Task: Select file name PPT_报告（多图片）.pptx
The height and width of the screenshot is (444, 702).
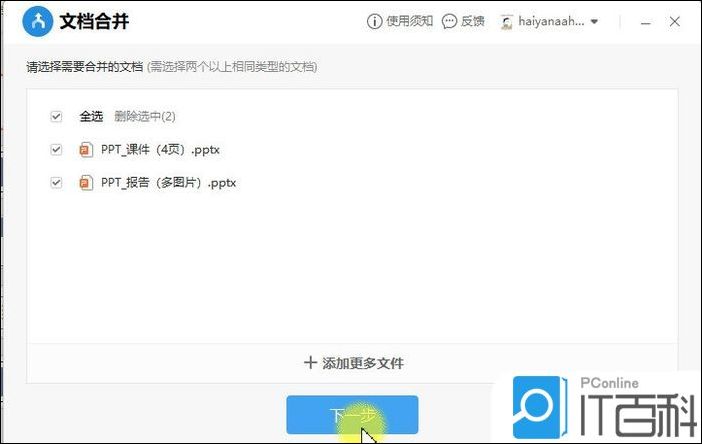Action: click(x=168, y=183)
